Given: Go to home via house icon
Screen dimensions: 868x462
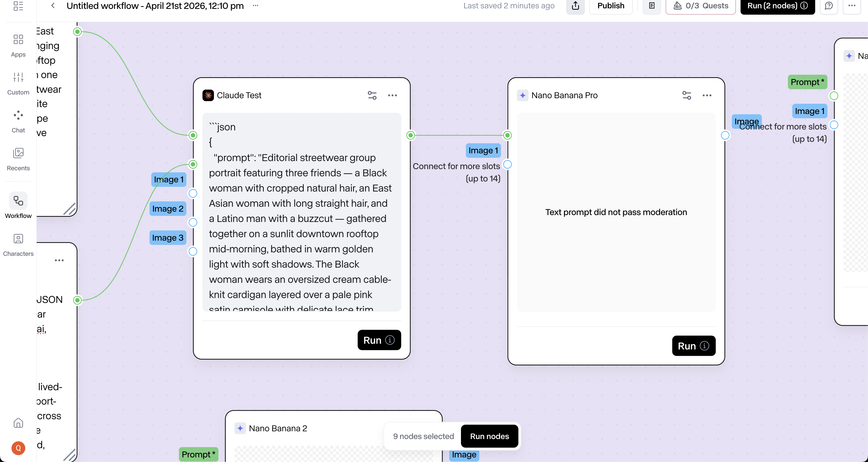Looking at the screenshot, I should [x=18, y=423].
